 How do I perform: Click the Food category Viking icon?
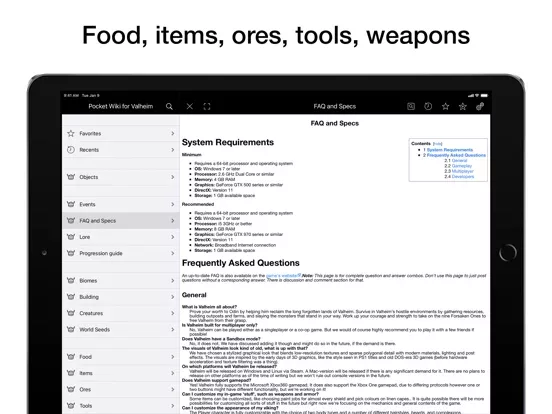(71, 357)
